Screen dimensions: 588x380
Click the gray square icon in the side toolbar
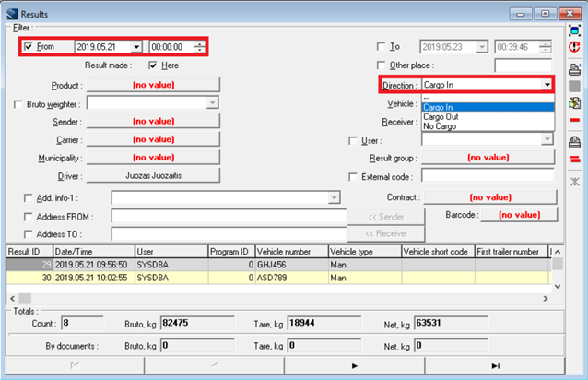(574, 87)
